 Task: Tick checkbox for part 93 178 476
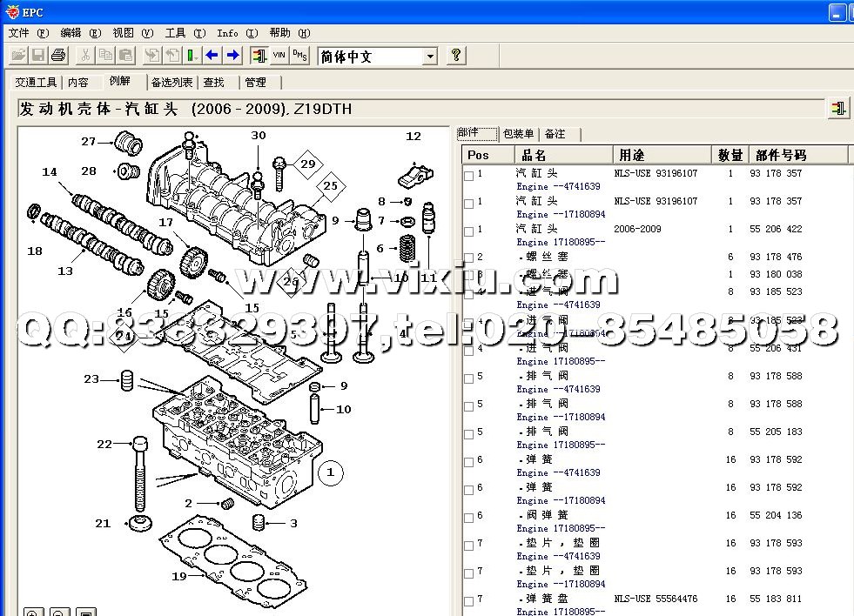[469, 259]
